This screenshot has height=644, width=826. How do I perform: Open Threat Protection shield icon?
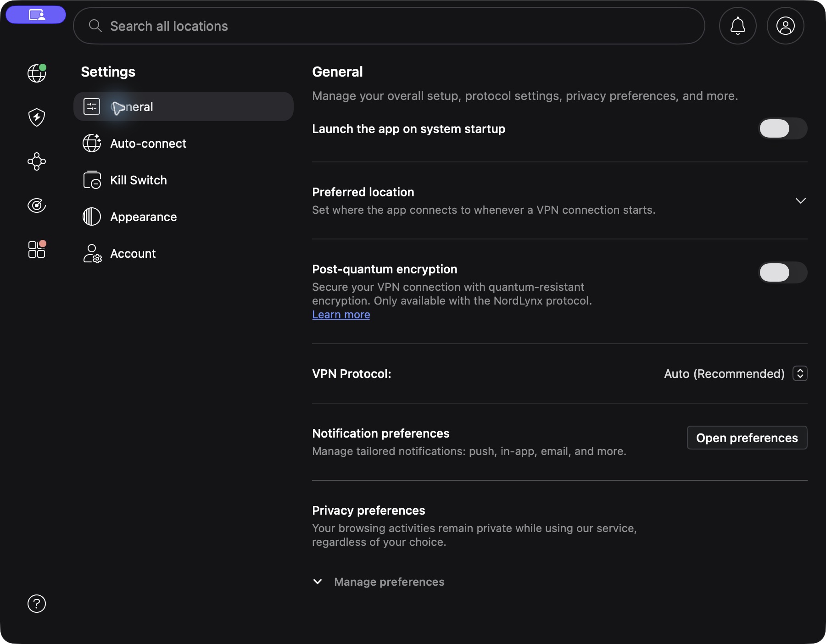(x=37, y=117)
